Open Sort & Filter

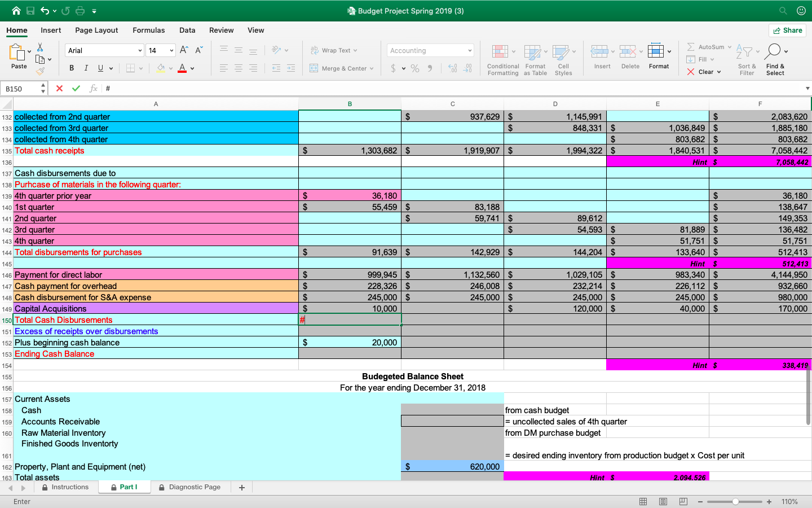[x=747, y=59]
